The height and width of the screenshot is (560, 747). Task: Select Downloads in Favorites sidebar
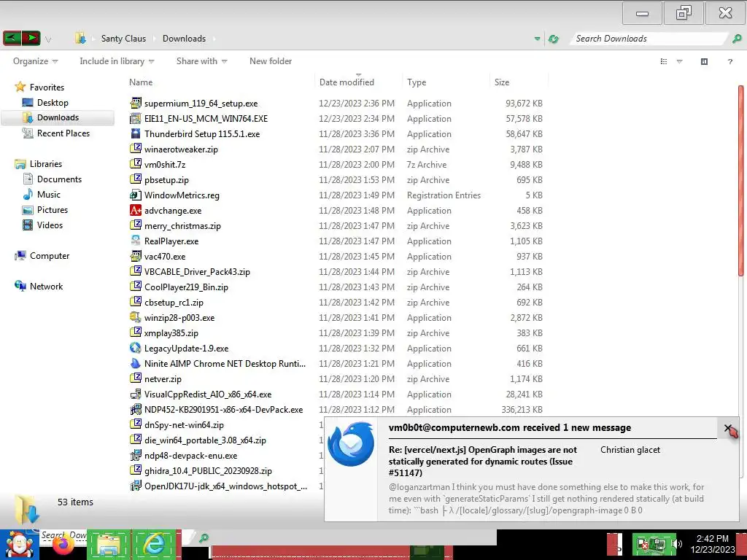tap(58, 117)
